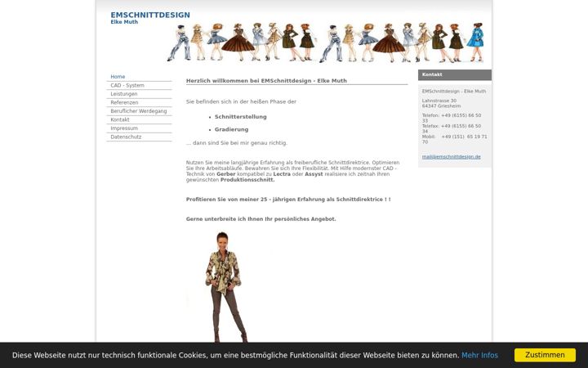588x368 pixels.
Task: Click the Telefon number line
Action: [x=452, y=118]
